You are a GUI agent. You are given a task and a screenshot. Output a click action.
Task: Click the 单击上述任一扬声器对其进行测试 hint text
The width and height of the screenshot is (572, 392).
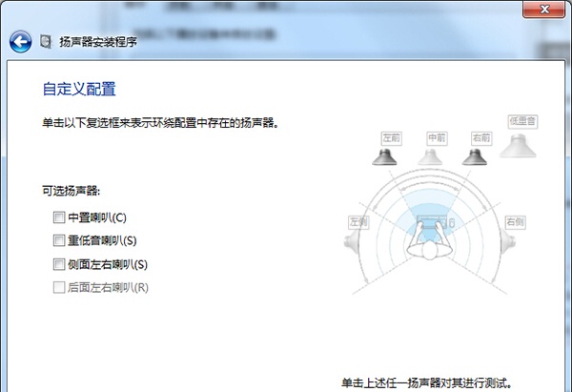click(427, 383)
